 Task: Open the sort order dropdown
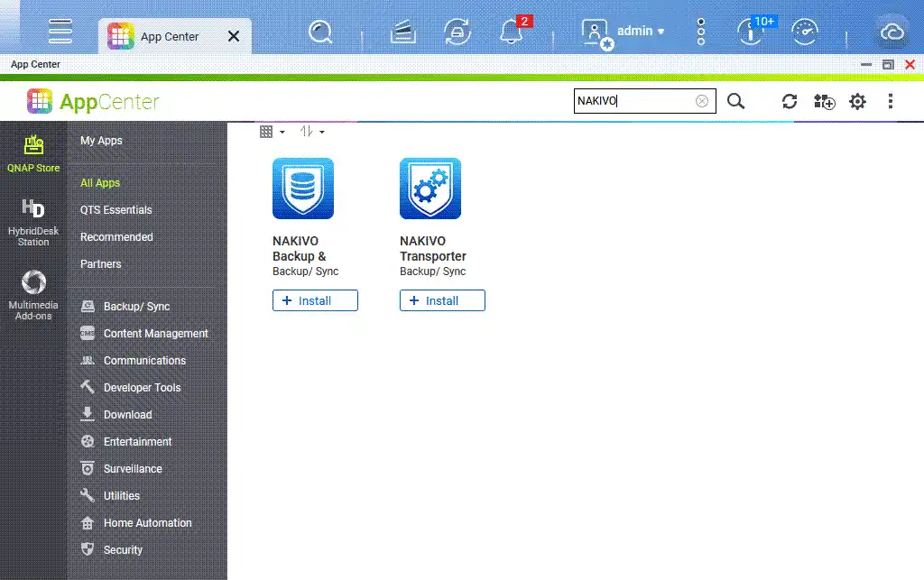pyautogui.click(x=311, y=132)
